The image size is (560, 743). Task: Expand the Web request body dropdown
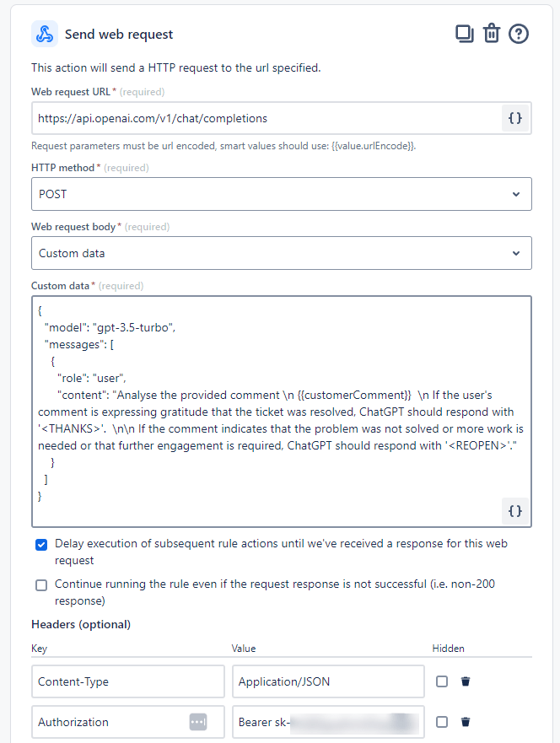pos(282,253)
